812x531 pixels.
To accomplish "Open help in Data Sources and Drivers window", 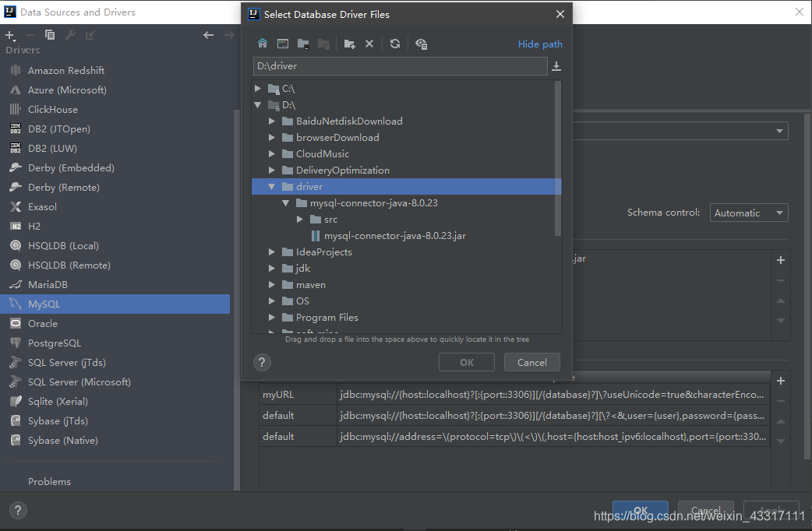I will pos(18,510).
